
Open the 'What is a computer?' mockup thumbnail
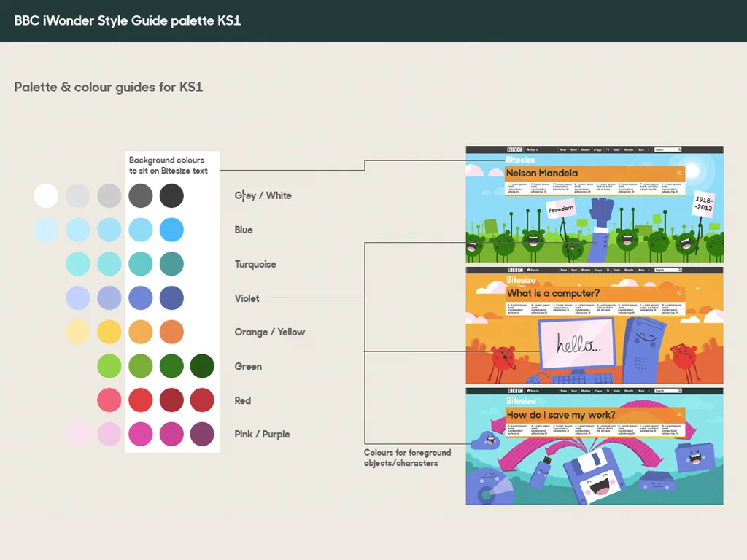click(595, 326)
